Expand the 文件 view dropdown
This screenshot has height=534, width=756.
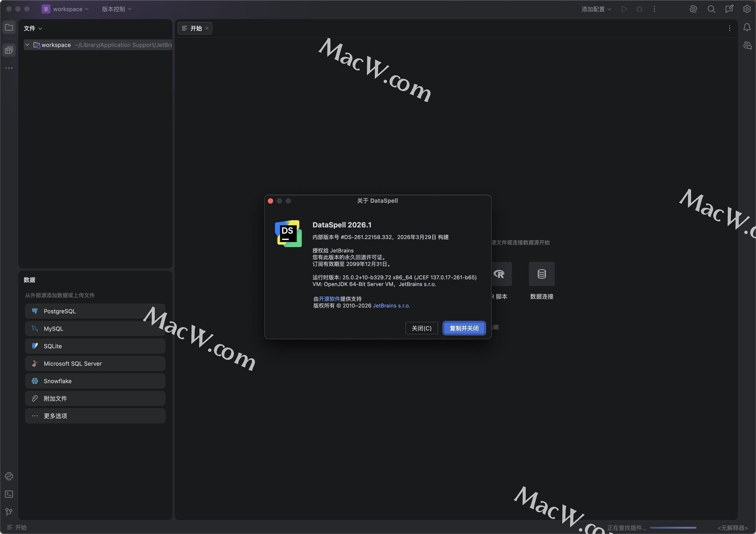[33, 28]
